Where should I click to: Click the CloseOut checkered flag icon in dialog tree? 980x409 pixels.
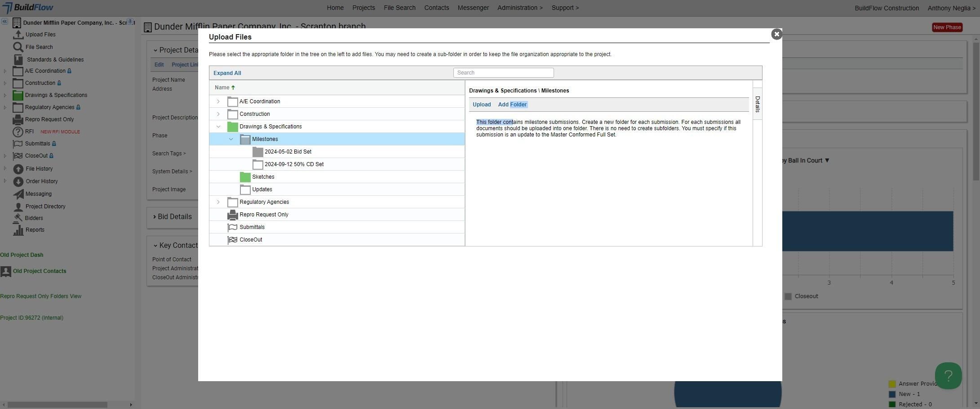click(232, 240)
